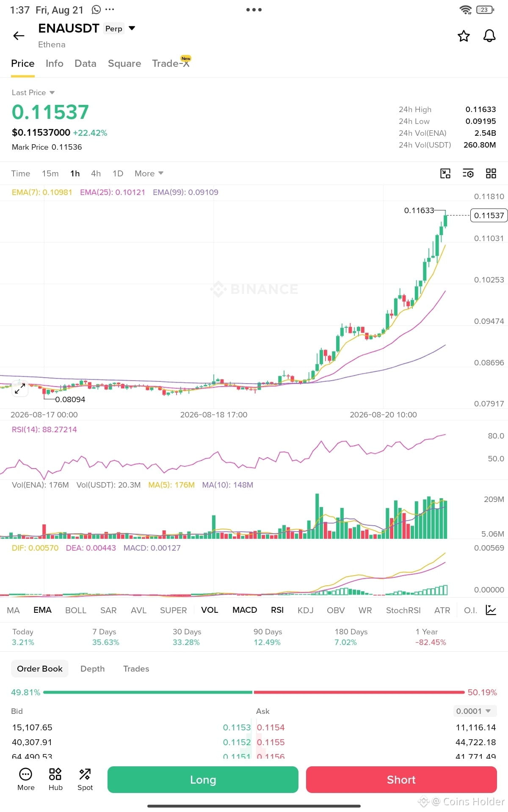Tap the 7 Days 35.63% performance
508x812 pixels.
[106, 637]
